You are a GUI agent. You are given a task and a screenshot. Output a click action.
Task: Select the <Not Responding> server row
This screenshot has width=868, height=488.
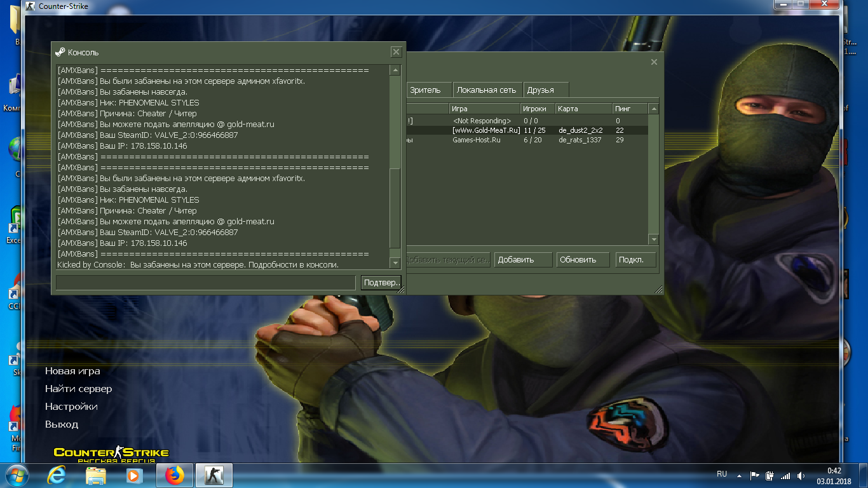pos(527,121)
